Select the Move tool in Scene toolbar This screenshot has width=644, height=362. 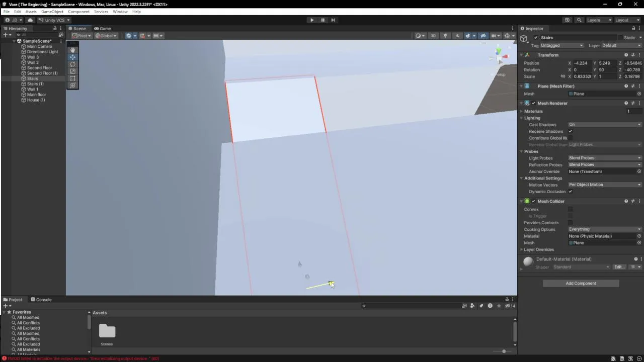[x=73, y=57]
